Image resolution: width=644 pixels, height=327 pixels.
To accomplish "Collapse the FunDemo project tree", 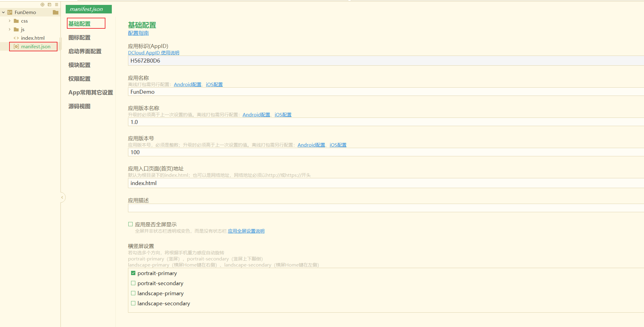I will tap(3, 13).
